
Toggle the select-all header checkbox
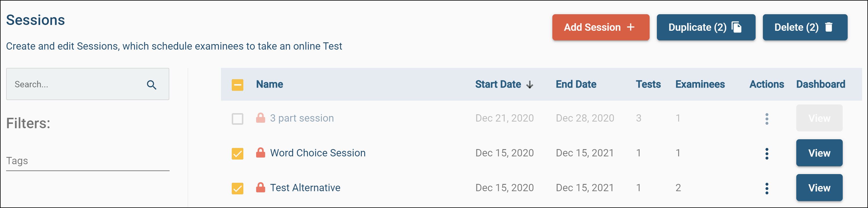point(238,85)
